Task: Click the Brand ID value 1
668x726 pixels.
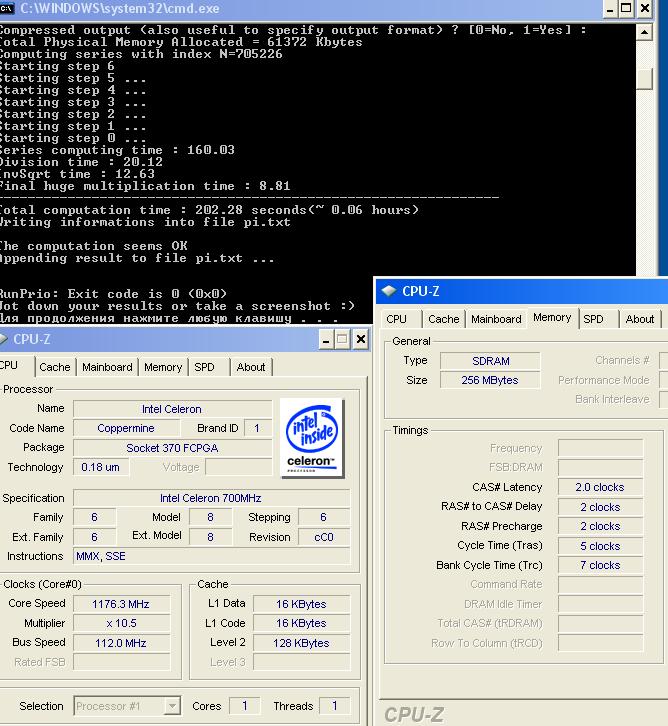Action: point(256,428)
